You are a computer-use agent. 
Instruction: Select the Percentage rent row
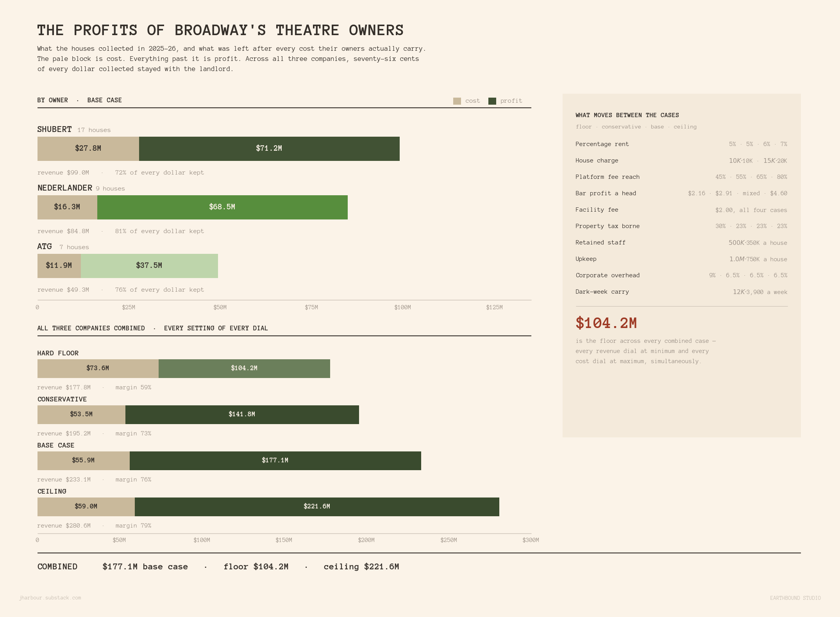(x=681, y=144)
